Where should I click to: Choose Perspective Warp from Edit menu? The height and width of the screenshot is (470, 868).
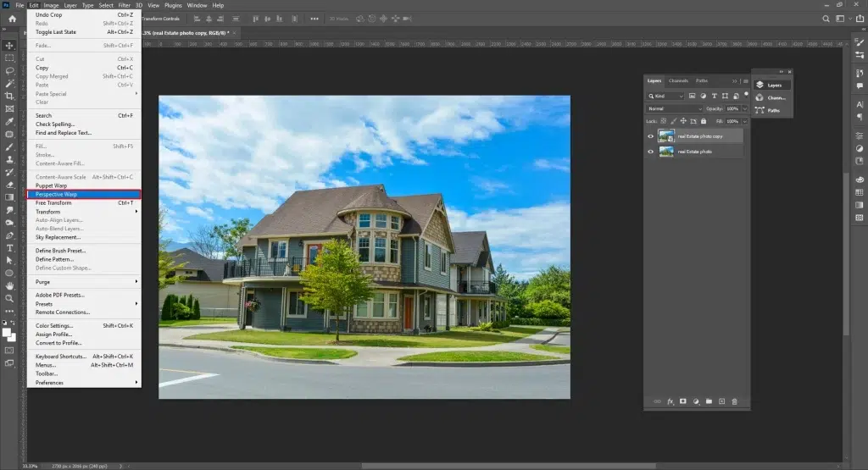[x=84, y=194]
